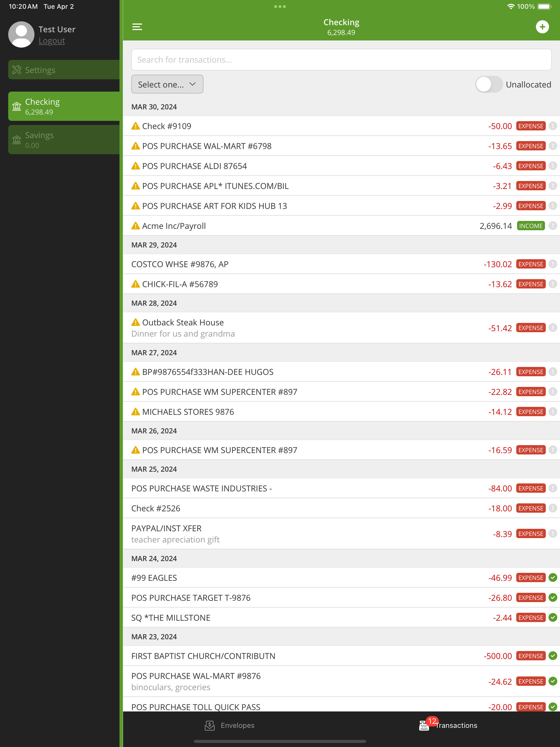Click the -16.59 amount on MAR 26

point(500,450)
